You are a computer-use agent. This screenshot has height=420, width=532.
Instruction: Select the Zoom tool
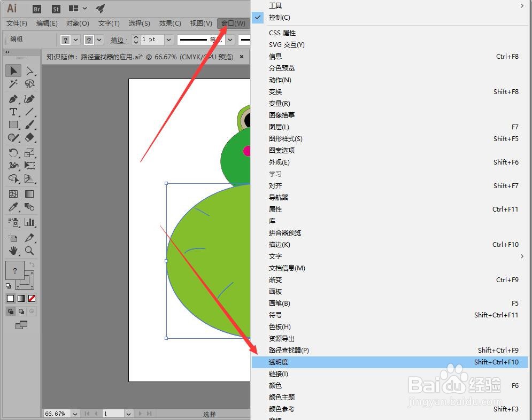pos(30,250)
